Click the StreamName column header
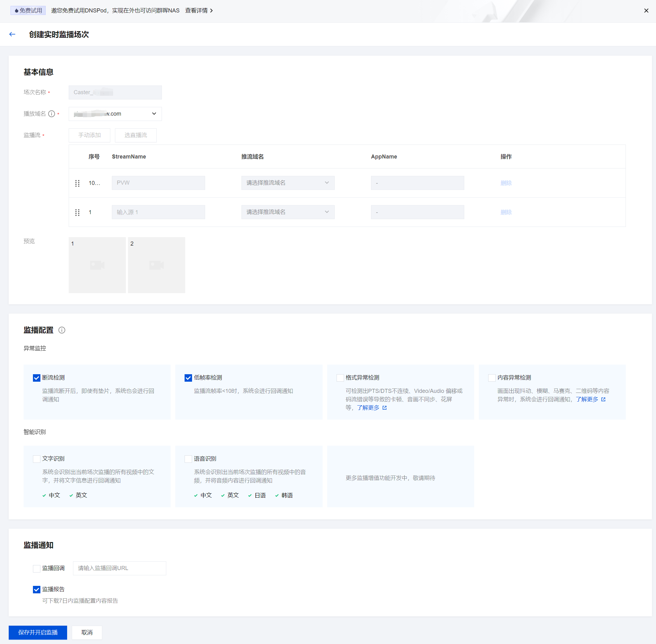The image size is (656, 644). click(x=129, y=157)
